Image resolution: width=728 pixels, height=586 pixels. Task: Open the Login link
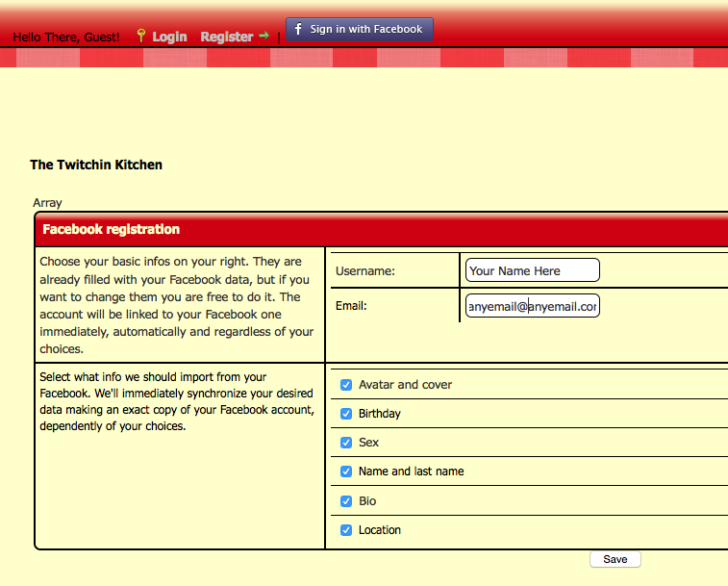pos(169,37)
